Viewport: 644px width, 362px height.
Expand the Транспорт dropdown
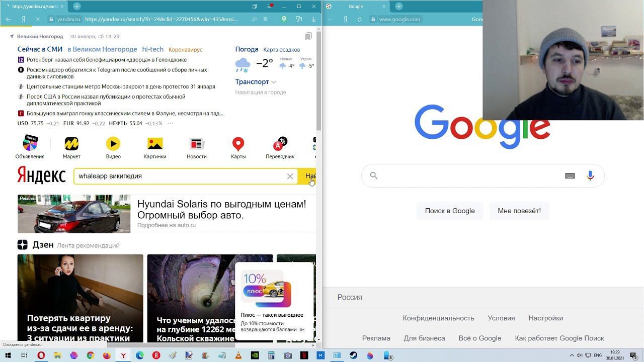point(274,82)
